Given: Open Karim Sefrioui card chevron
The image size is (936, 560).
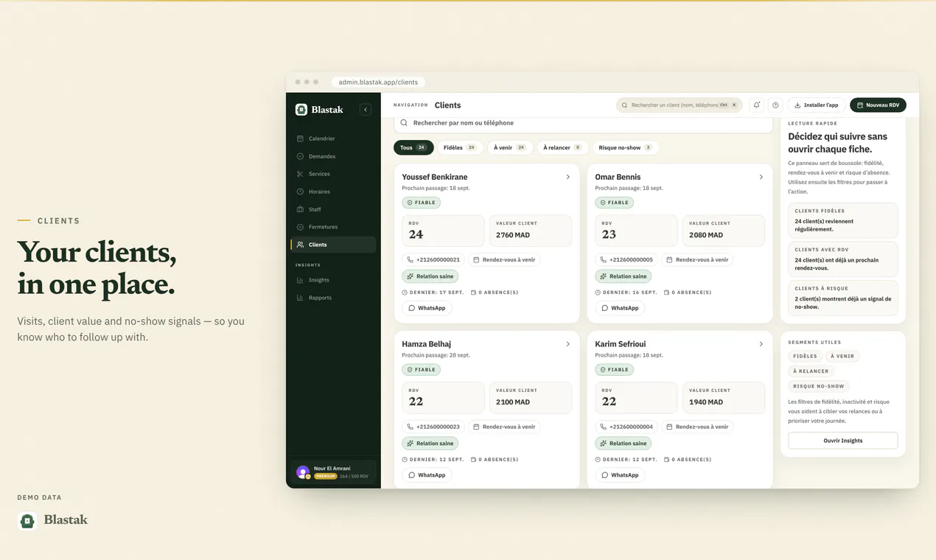Looking at the screenshot, I should [x=761, y=344].
